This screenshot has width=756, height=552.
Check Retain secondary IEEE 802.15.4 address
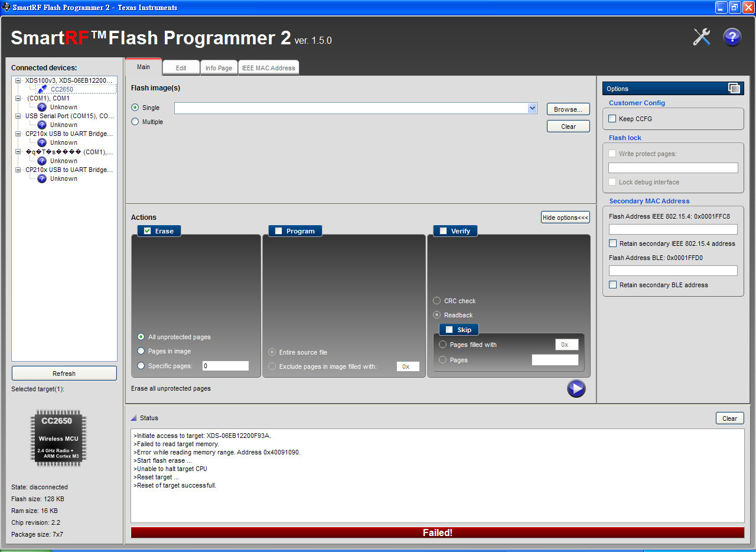pos(613,243)
